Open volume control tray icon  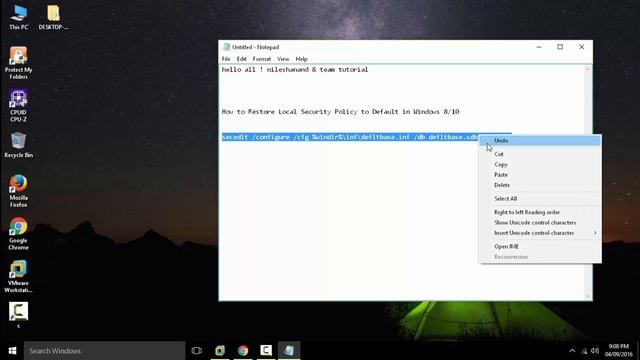pyautogui.click(x=595, y=351)
